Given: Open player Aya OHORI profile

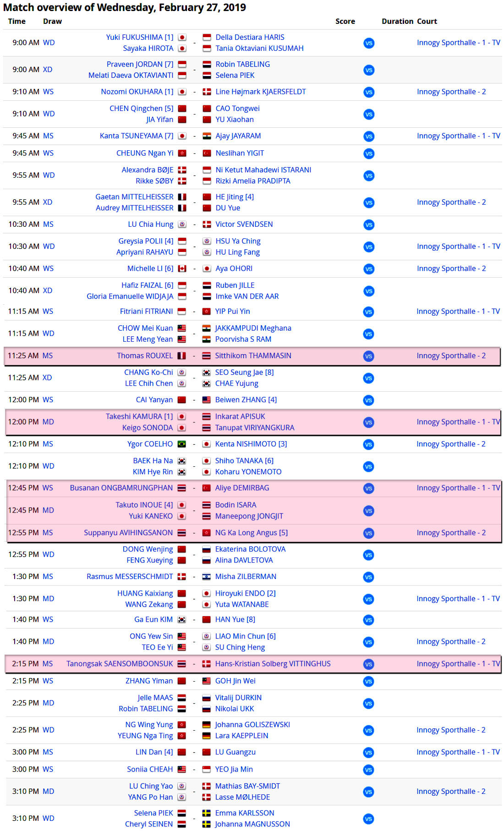Looking at the screenshot, I should (234, 268).
